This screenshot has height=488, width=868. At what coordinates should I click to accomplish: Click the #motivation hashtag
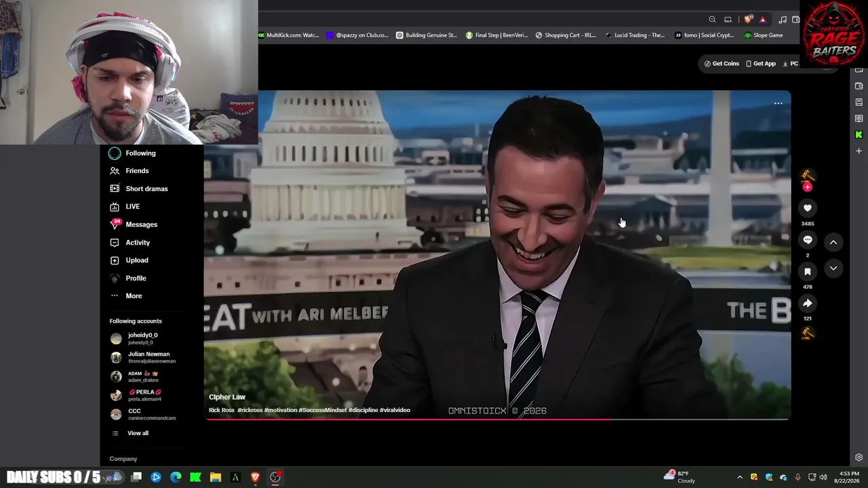[x=280, y=410]
